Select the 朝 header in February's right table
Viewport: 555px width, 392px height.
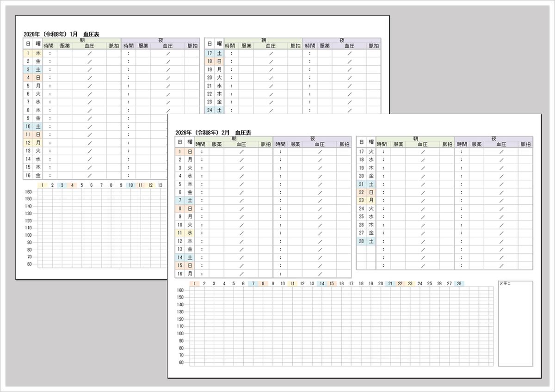[x=415, y=138]
